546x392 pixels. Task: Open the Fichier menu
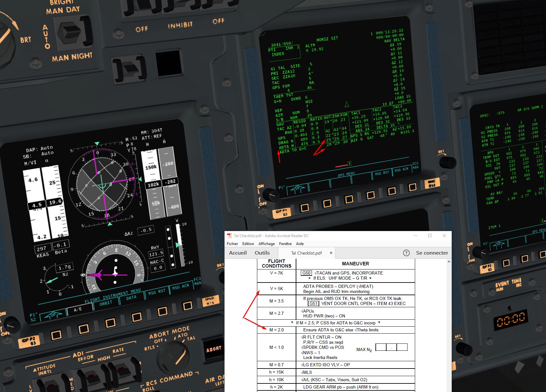point(232,244)
